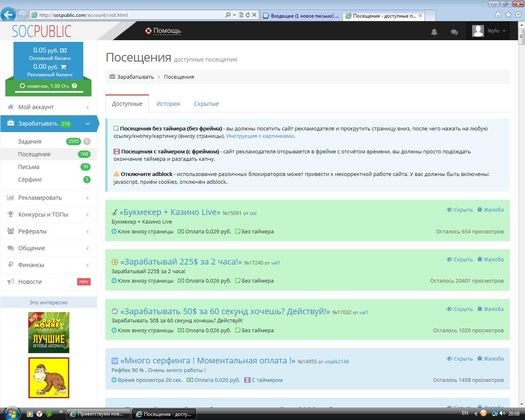Hide the «Много серфинга» listing with Скрыть
Screen dimensions: 525x420
point(460,358)
